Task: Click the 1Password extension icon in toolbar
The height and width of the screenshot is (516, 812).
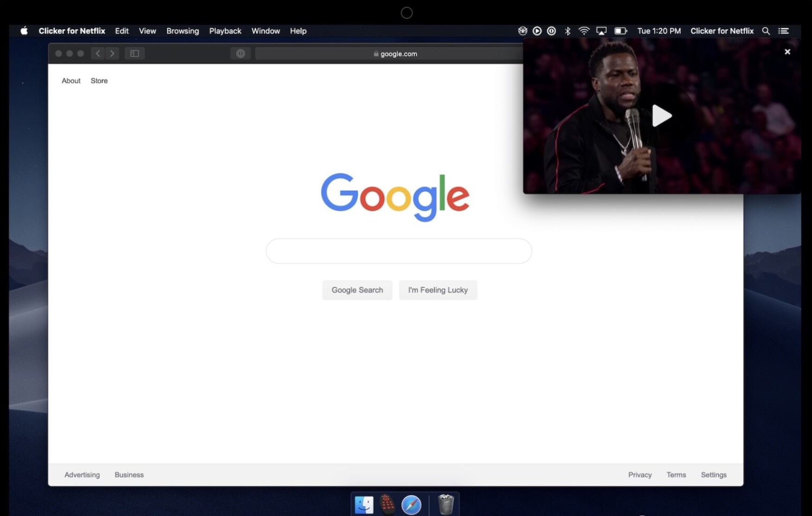Action: pyautogui.click(x=240, y=53)
